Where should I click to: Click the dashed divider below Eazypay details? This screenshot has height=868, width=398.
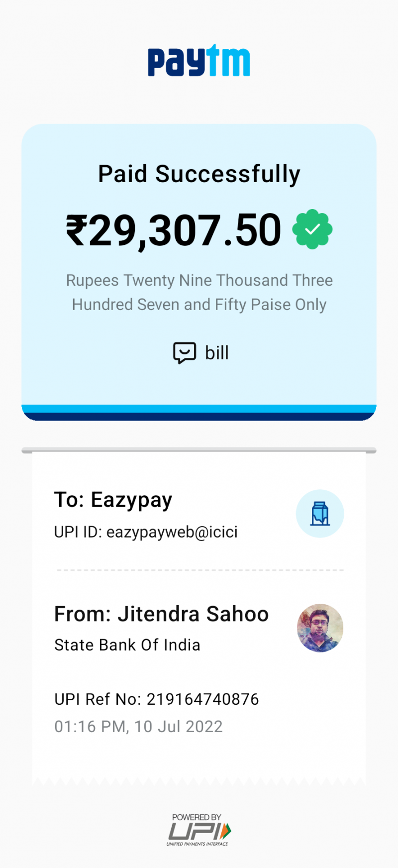199,570
